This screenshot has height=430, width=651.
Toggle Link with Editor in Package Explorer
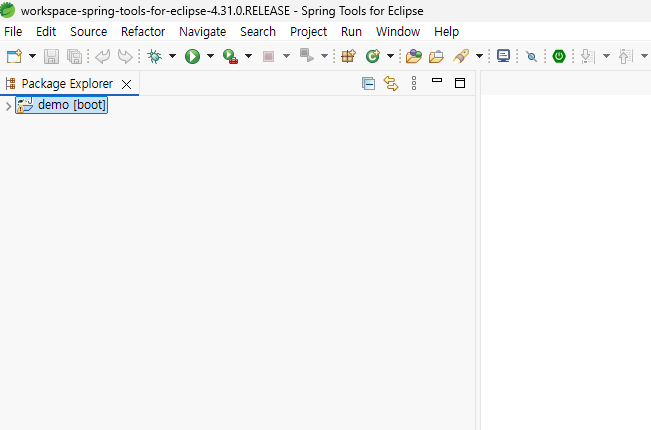[390, 84]
